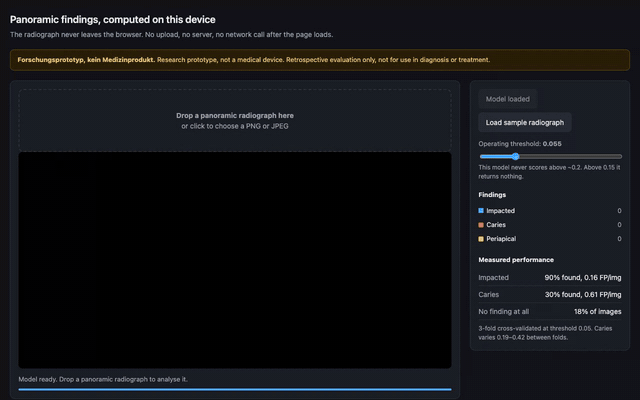Click the Load sample radiograph button

[x=524, y=122]
